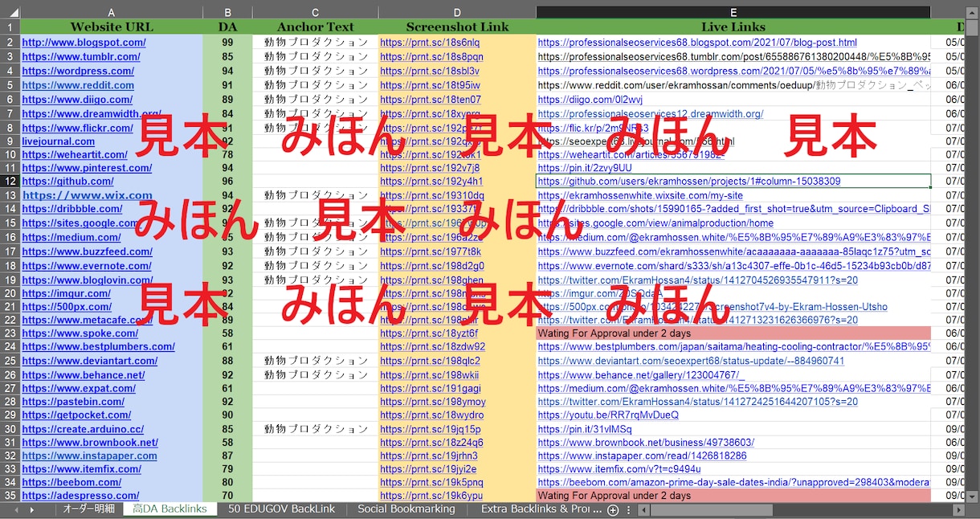The image size is (980, 519).
Task: Click the Anchor Text header cell
Action: pos(315,27)
